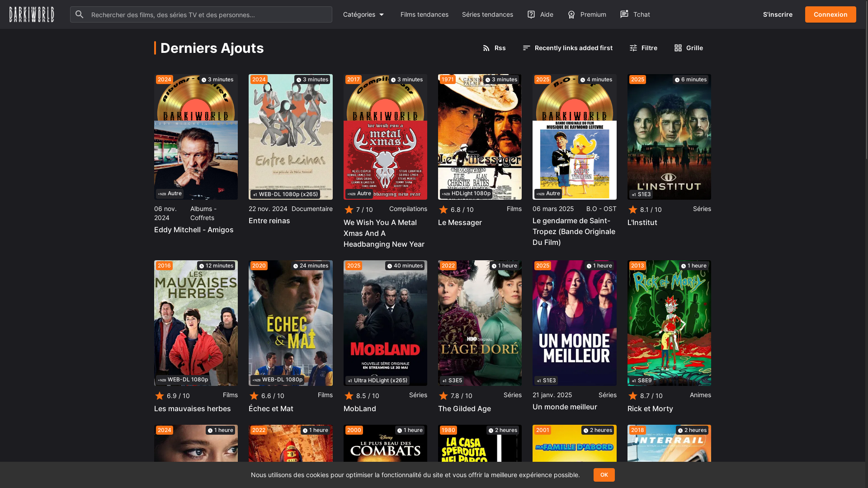
Task: Click the star icon for Le Messager
Action: coord(443,210)
